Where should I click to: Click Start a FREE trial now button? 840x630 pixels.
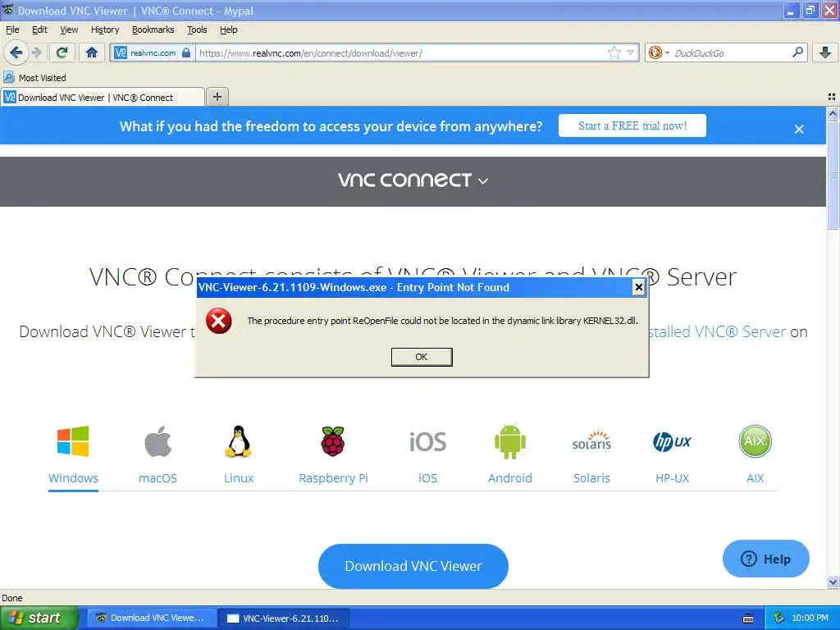pos(632,126)
